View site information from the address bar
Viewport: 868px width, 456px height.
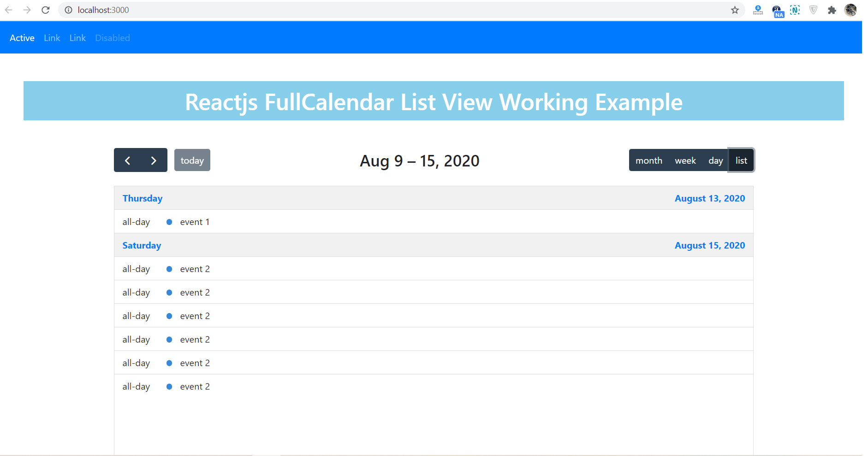click(68, 10)
